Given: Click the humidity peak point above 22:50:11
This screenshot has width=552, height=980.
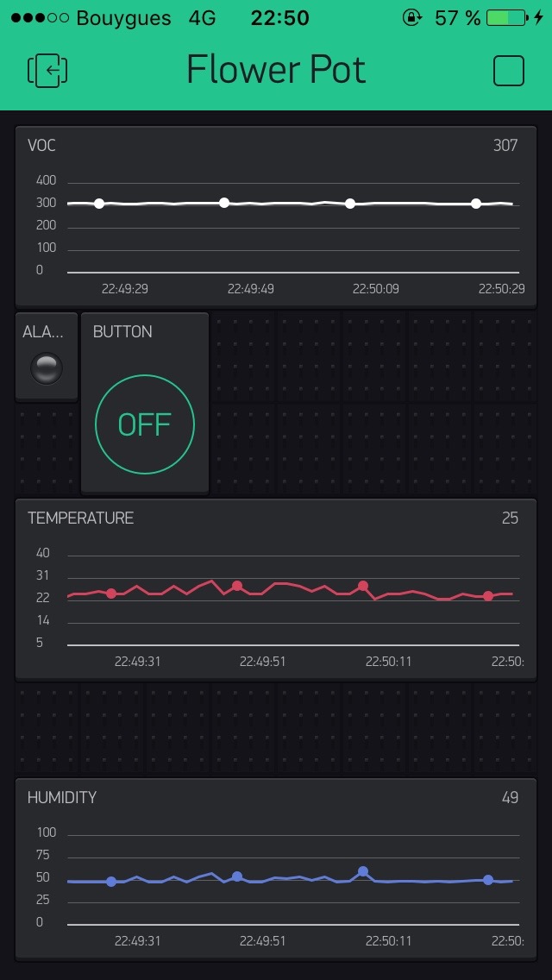Looking at the screenshot, I should pos(363,871).
